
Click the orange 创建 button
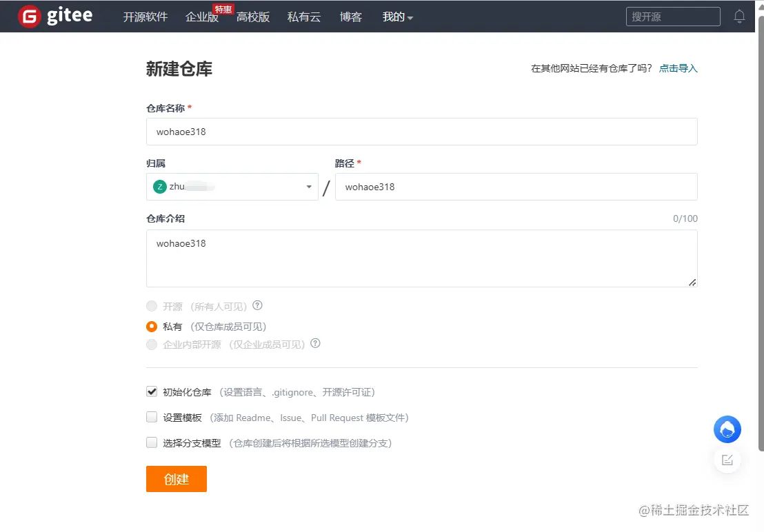[x=177, y=479]
